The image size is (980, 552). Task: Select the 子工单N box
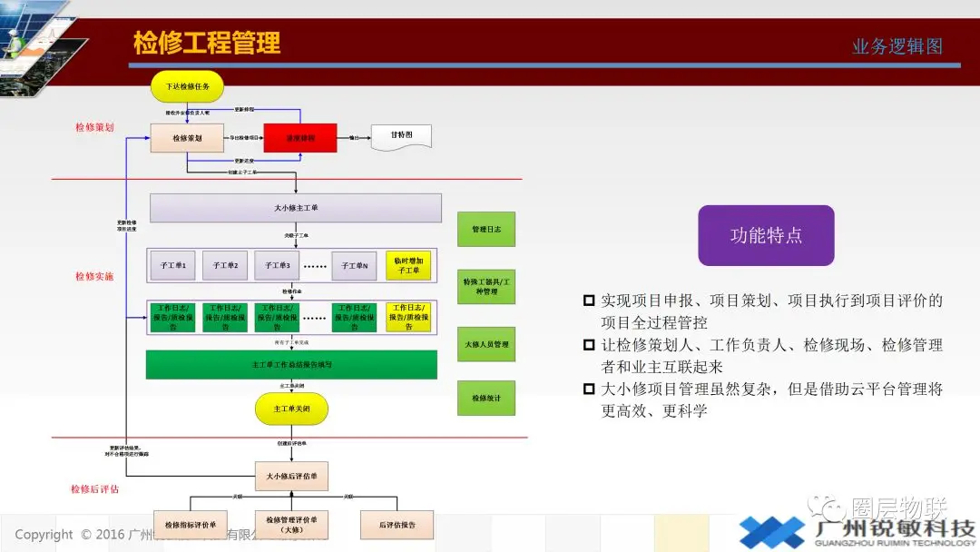tap(355, 266)
